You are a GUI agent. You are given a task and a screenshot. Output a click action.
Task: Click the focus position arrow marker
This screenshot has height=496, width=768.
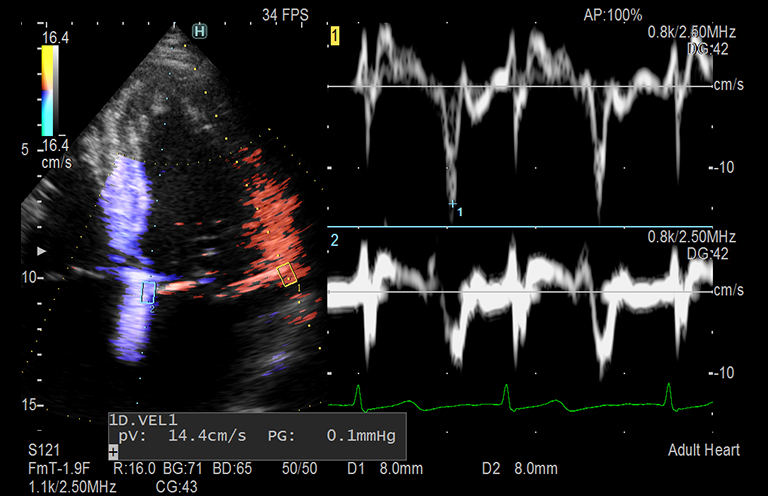pyautogui.click(x=41, y=249)
